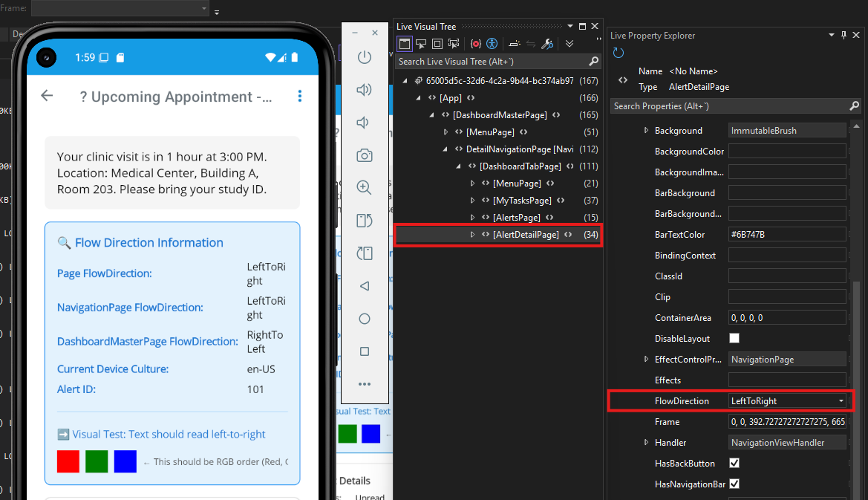Screen dimensions: 868x500
Task: Run the accessibility scan icon
Action: [x=492, y=44]
